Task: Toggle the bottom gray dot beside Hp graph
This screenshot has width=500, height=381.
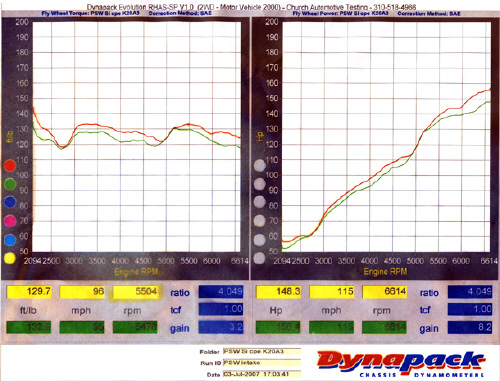Action: coord(259,258)
